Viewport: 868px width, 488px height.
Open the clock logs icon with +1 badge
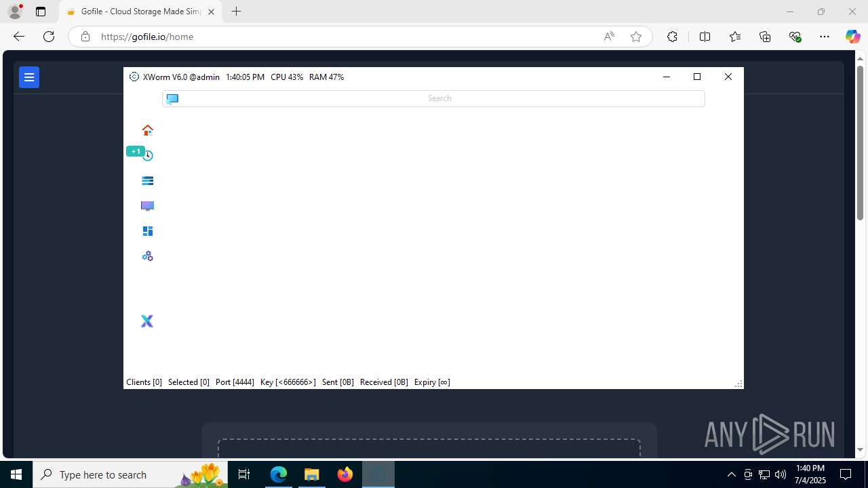pos(147,155)
